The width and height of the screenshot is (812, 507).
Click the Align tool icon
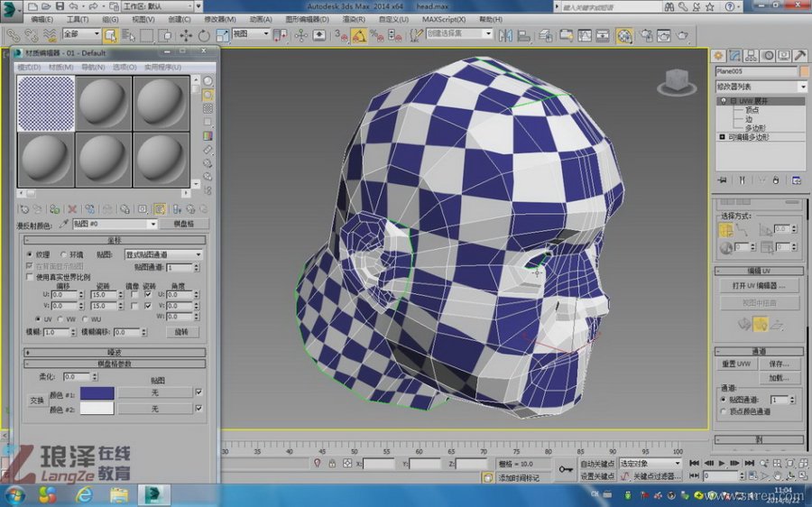point(523,35)
